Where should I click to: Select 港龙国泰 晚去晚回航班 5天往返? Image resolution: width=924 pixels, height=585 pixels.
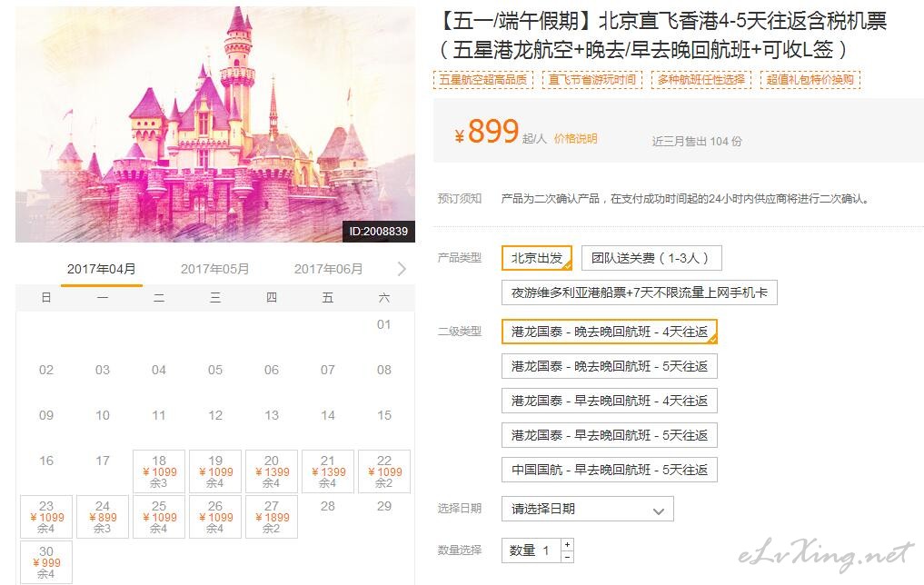pos(610,366)
